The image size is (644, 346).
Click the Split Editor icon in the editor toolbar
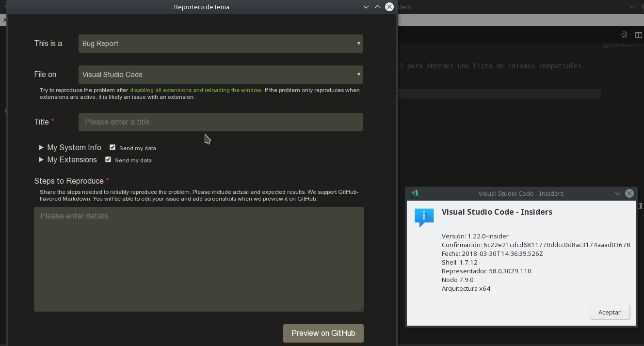639,35
